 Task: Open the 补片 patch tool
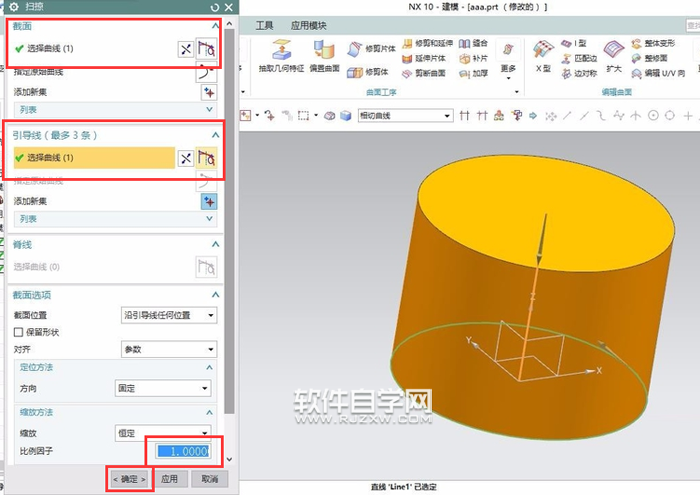click(x=473, y=58)
